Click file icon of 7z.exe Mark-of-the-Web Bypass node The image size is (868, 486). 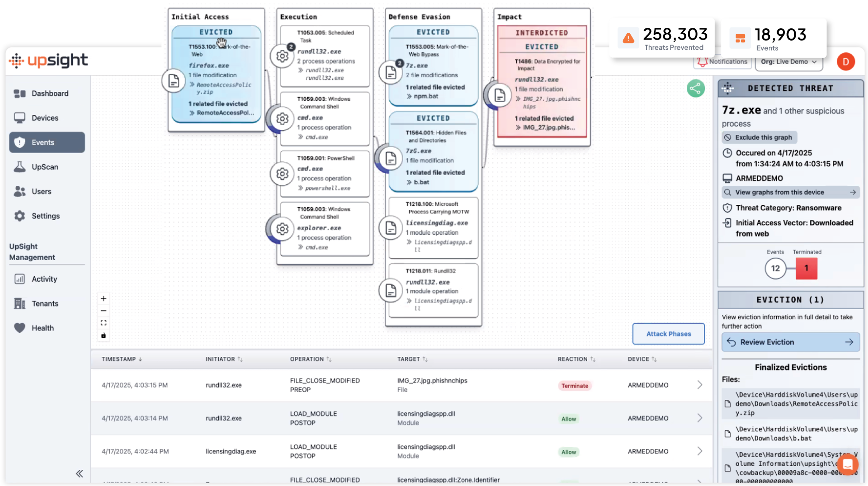[391, 72]
